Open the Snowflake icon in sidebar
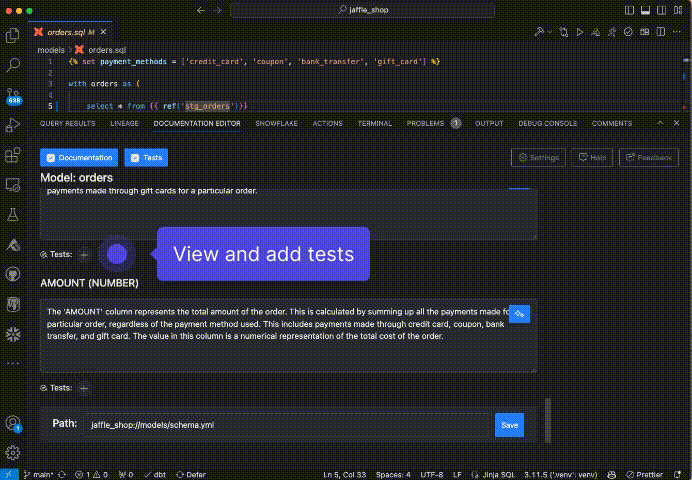Screen dimensions: 692x480 (13, 333)
